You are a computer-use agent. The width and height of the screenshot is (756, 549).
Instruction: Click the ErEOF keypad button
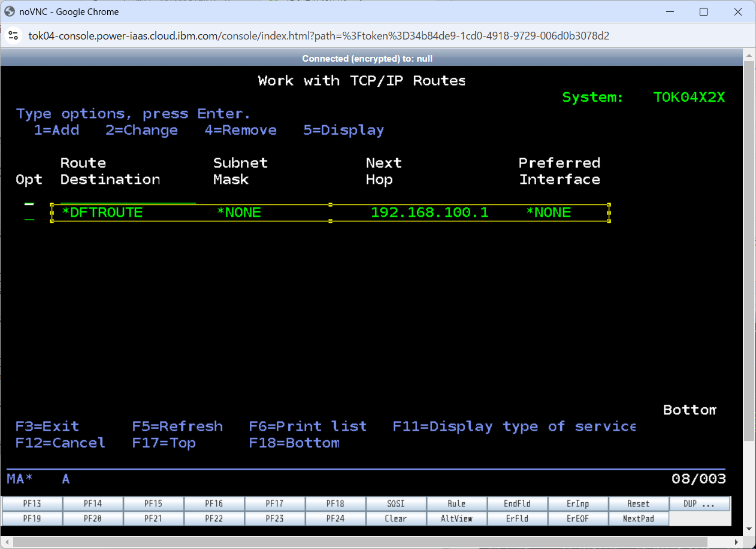click(x=578, y=518)
